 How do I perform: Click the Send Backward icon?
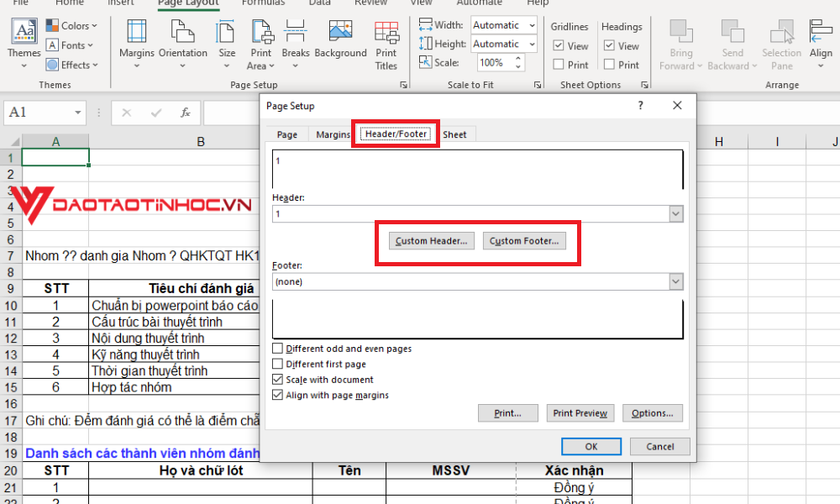pyautogui.click(x=732, y=32)
